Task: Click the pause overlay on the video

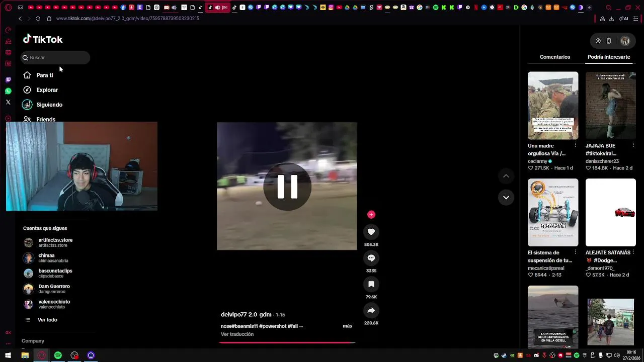Action: [287, 187]
